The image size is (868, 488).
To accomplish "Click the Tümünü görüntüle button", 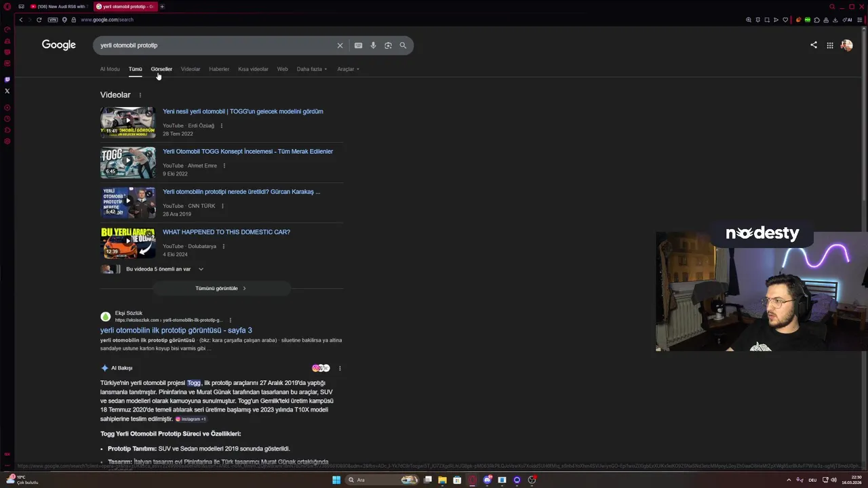I will (221, 288).
